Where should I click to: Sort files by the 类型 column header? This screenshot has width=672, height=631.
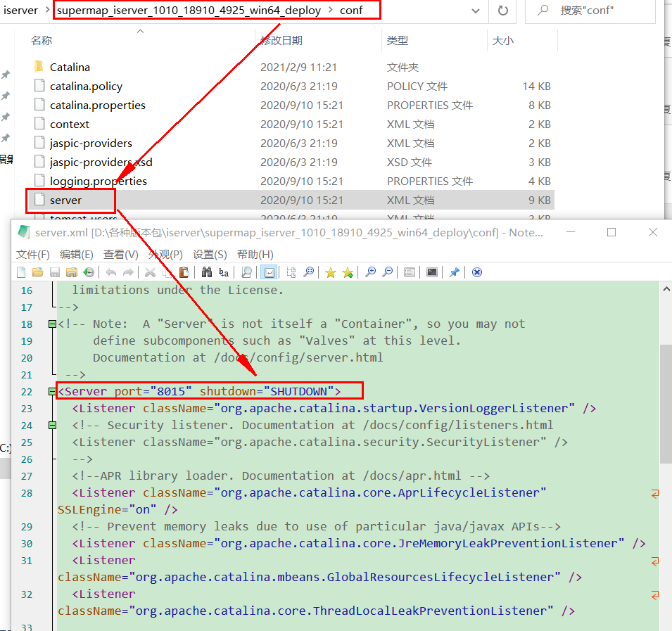(x=398, y=41)
